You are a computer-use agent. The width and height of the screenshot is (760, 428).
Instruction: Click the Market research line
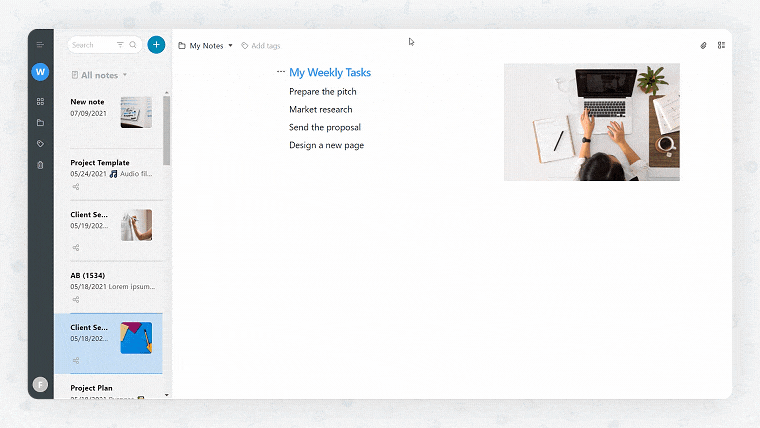(x=320, y=110)
